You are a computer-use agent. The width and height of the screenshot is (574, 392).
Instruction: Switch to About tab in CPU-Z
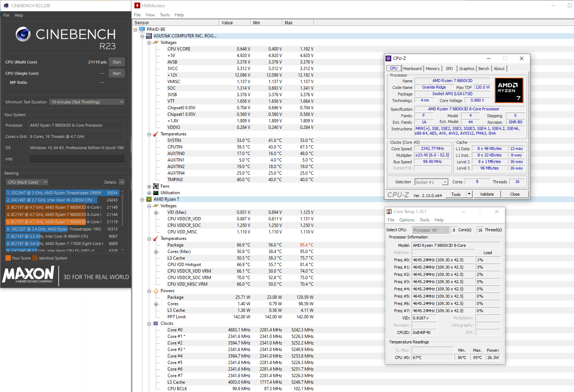(499, 69)
